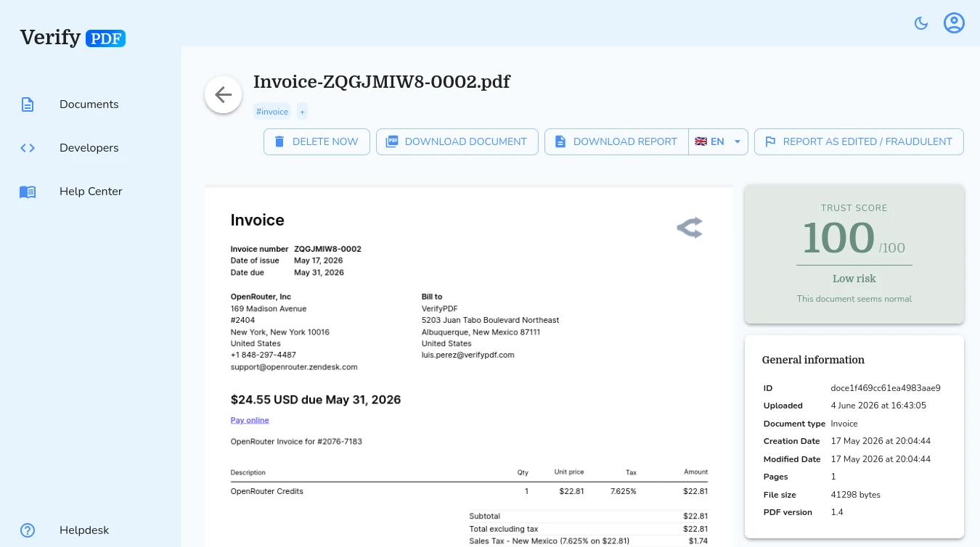Click 'OpenRouter Invoice for #2076-7183' text
The image size is (980, 547).
click(x=296, y=441)
